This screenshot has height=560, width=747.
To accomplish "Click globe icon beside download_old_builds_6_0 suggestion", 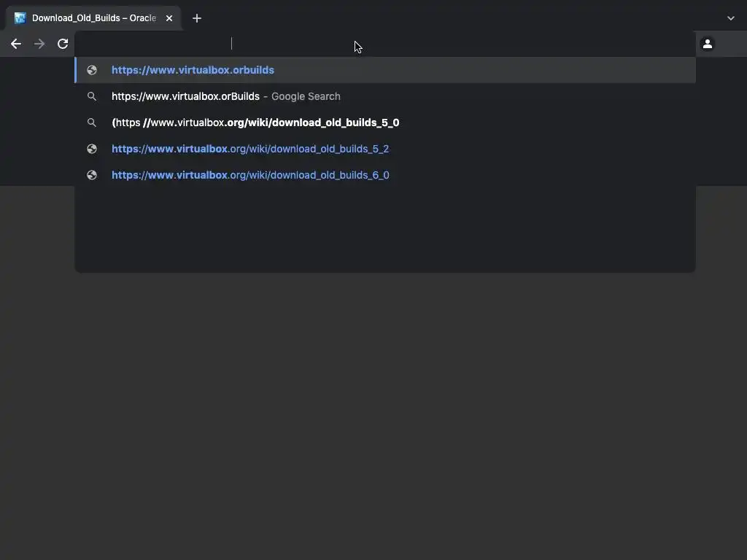I will tap(92, 175).
